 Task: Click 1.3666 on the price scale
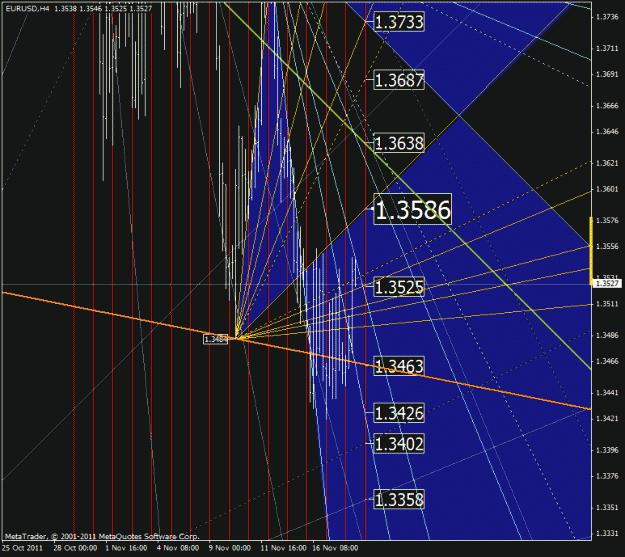coord(607,106)
